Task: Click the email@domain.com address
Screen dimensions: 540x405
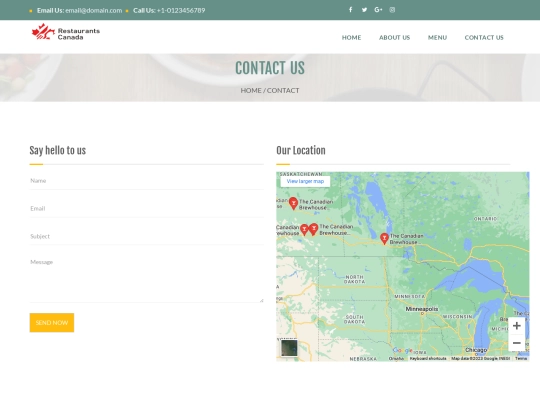Action: [94, 10]
